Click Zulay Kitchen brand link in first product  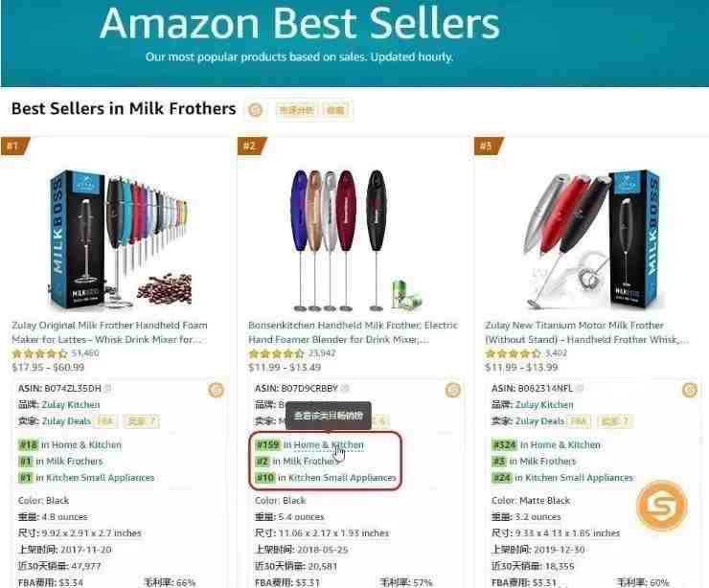[x=71, y=404]
